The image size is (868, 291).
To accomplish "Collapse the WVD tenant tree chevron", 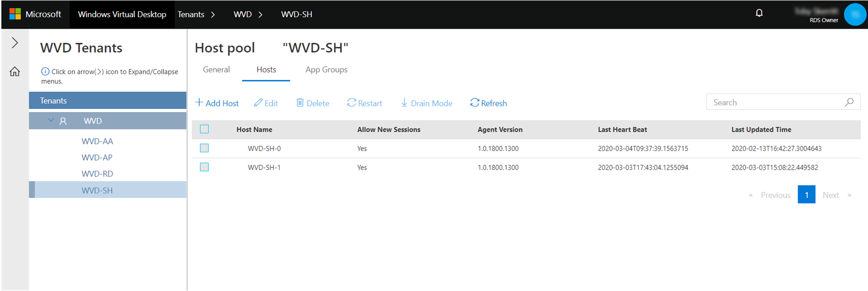I will pyautogui.click(x=51, y=120).
